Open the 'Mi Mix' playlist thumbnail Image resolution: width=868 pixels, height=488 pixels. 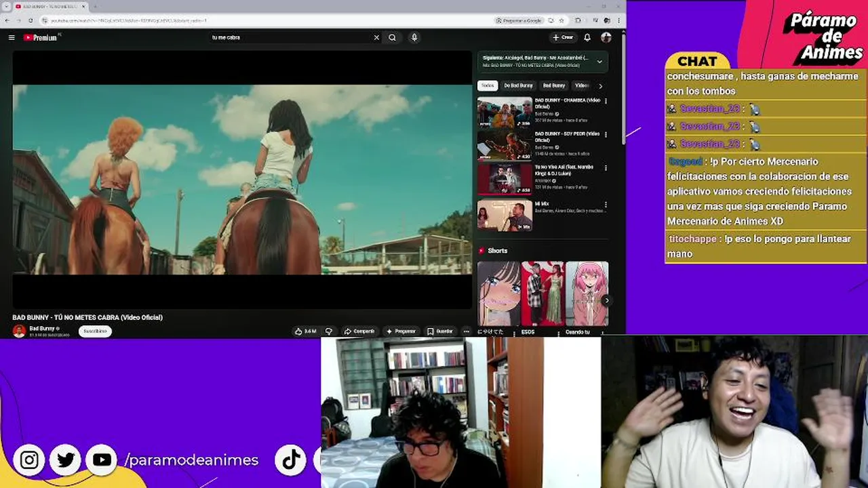tap(505, 216)
